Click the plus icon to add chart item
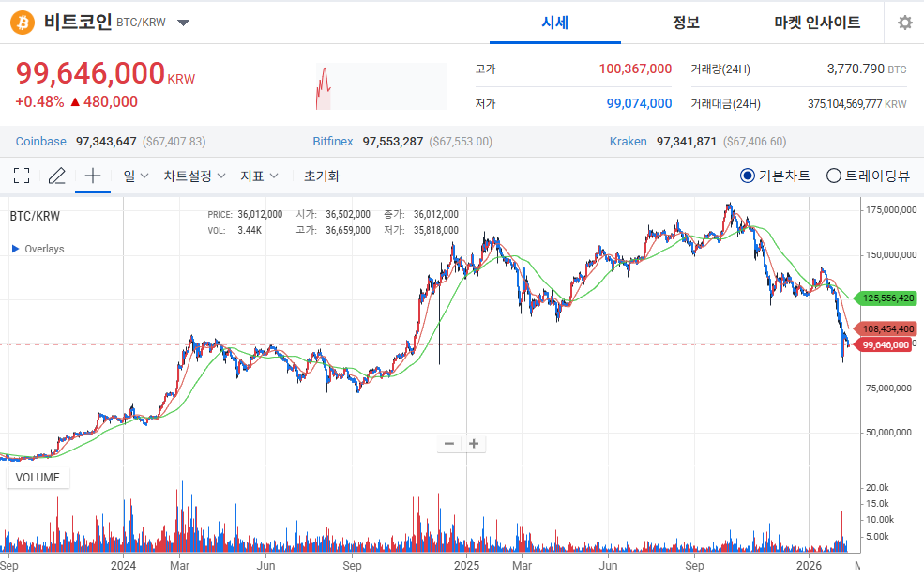924x580 pixels. (91, 176)
